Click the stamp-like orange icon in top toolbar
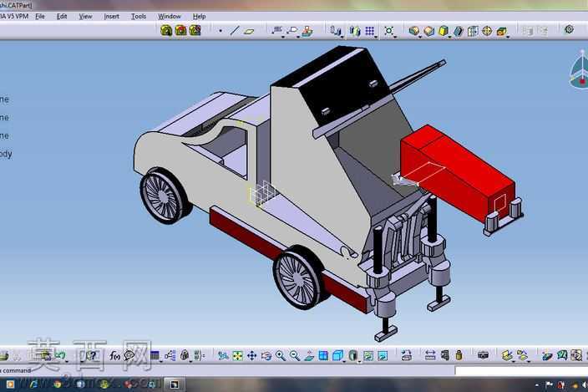Viewport: 588px width, 392px height. pyautogui.click(x=307, y=31)
